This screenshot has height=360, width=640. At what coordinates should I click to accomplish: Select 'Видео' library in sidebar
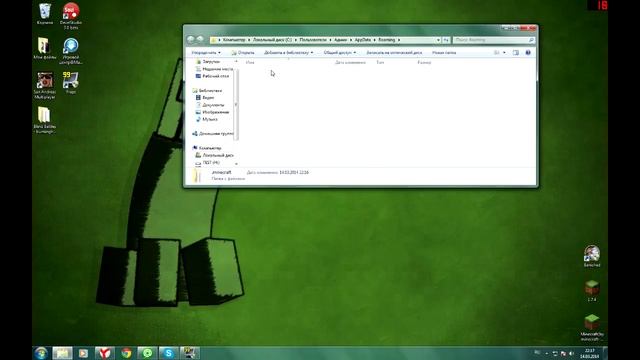click(204, 98)
